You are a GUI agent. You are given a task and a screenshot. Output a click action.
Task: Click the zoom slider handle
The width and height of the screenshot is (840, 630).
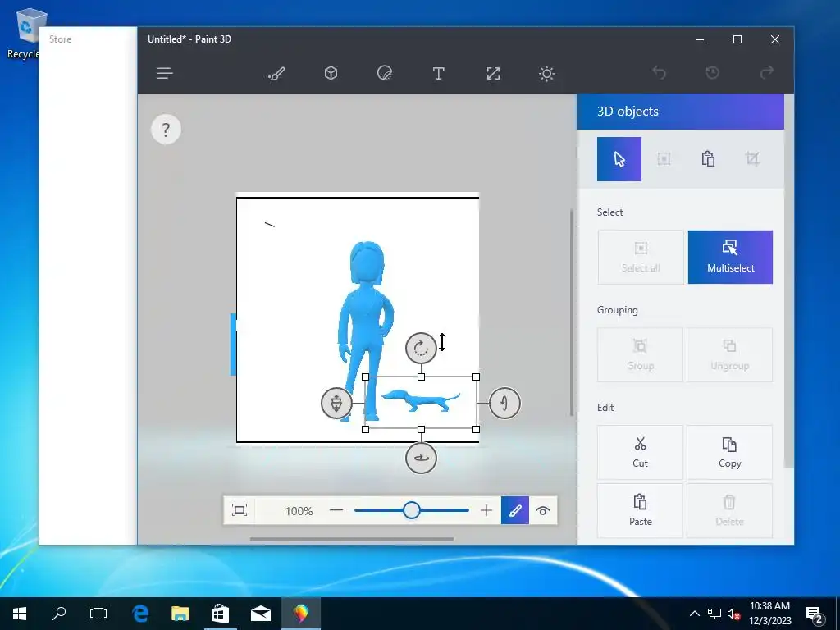[412, 510]
